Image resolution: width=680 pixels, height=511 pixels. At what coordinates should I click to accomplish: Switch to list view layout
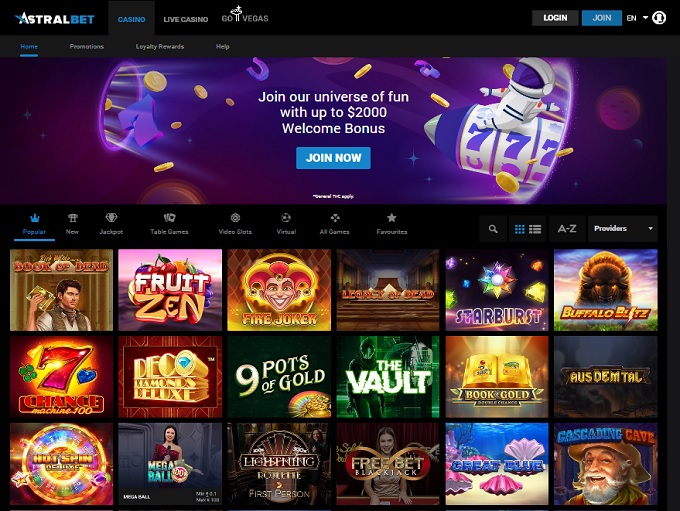point(535,229)
